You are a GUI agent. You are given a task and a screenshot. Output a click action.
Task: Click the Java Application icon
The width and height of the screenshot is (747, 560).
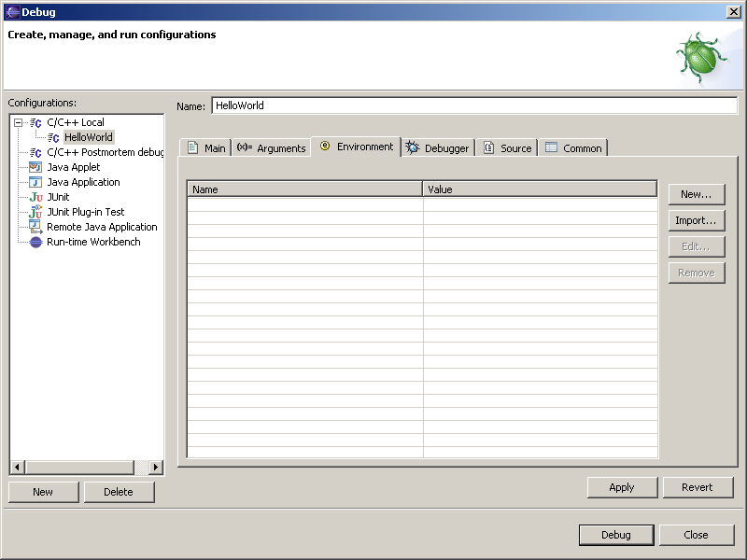[35, 182]
